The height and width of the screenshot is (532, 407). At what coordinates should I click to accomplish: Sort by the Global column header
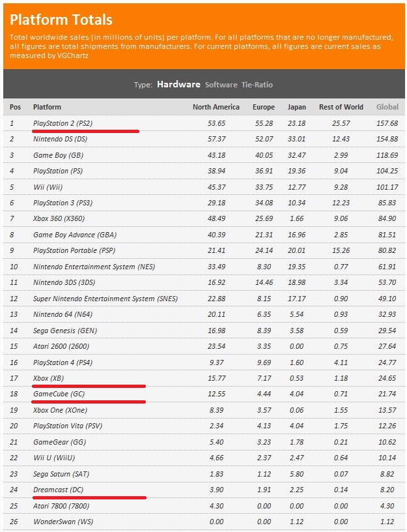point(387,107)
